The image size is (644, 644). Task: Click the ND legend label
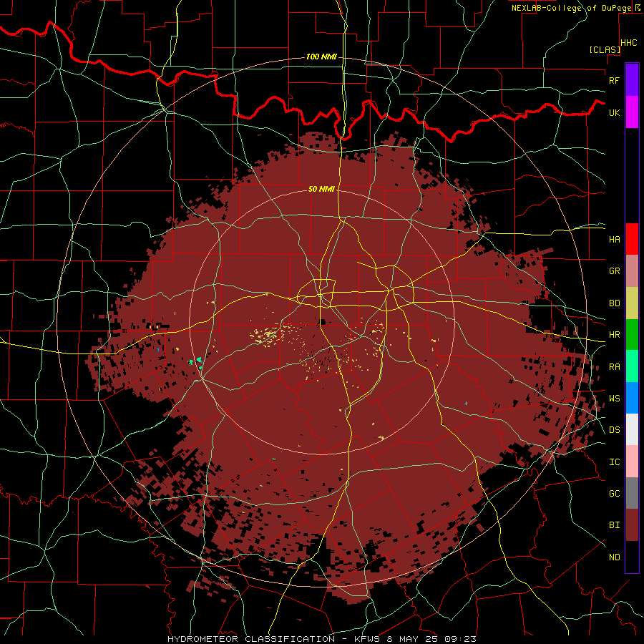pos(615,557)
